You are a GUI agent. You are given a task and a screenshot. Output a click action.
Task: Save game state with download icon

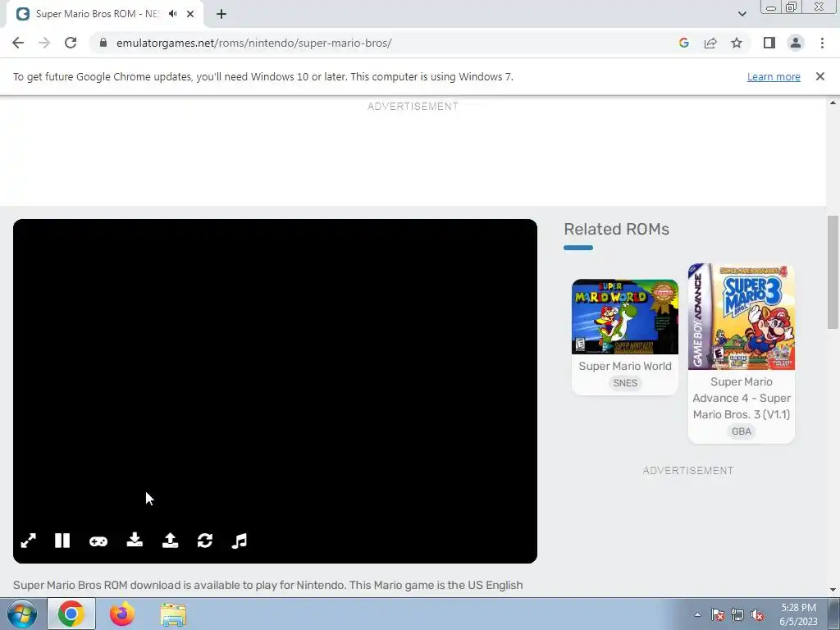135,540
